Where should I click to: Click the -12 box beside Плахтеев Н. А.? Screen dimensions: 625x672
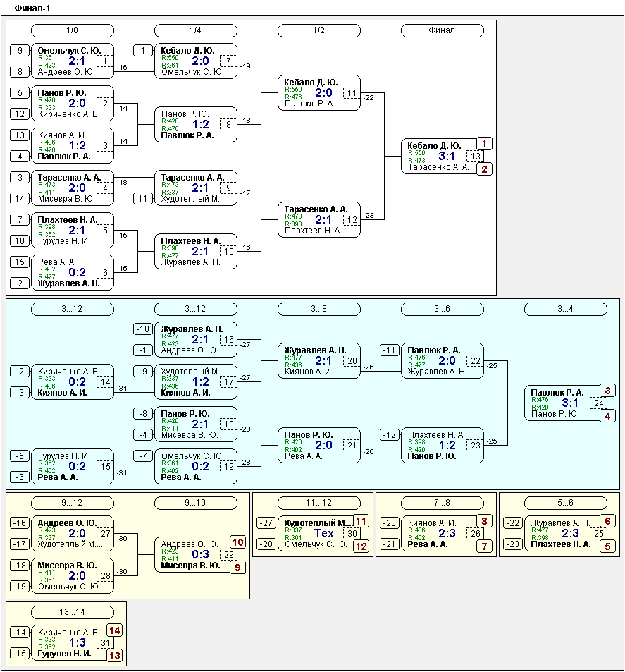[x=390, y=435]
